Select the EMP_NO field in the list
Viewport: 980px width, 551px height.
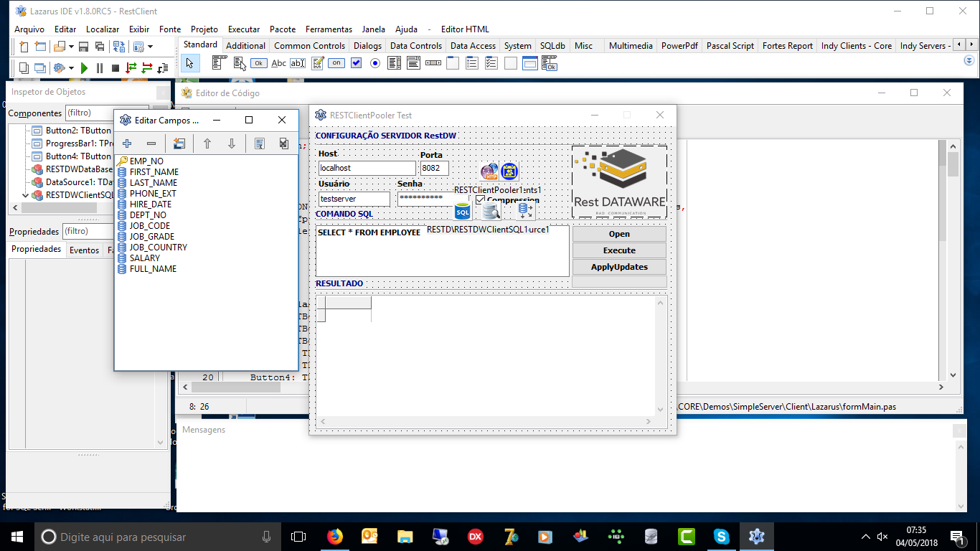pos(146,161)
